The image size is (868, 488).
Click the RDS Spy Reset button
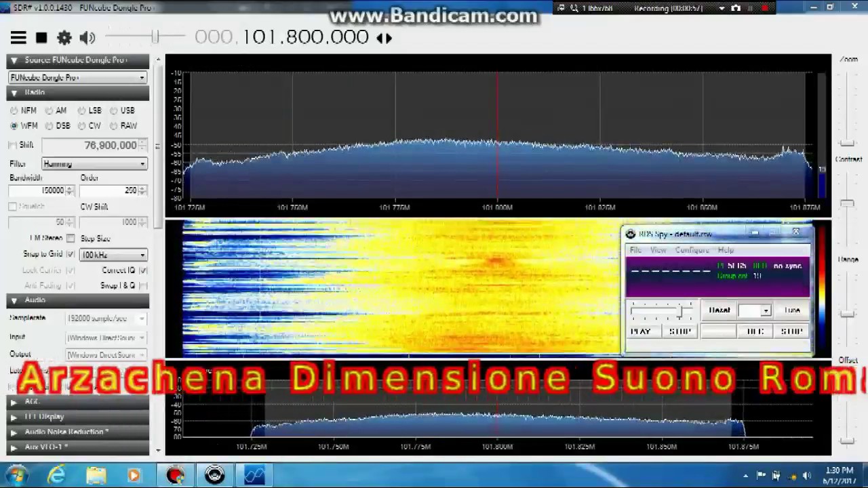tap(719, 310)
